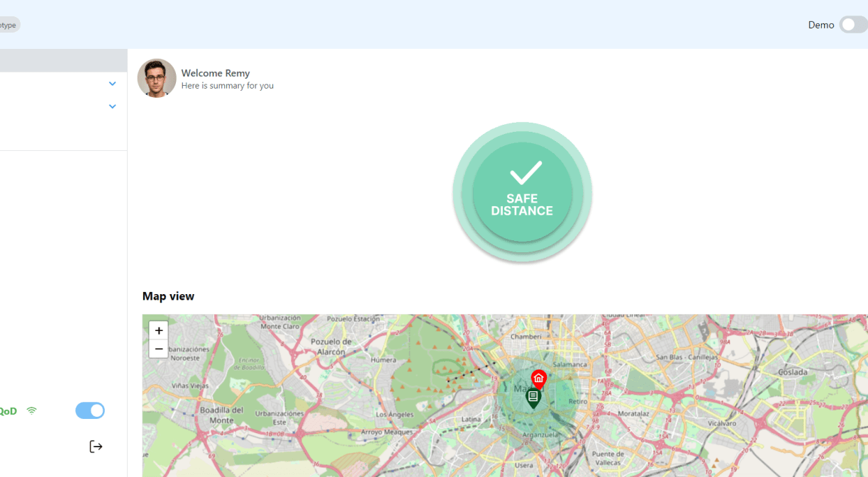Click Remy's profile photo
The width and height of the screenshot is (868, 477).
click(x=157, y=78)
